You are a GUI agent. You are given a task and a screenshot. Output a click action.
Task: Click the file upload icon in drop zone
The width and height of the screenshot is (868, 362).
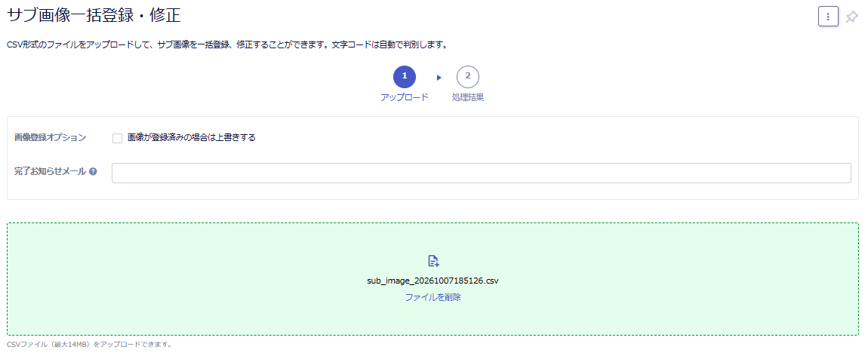(x=433, y=261)
